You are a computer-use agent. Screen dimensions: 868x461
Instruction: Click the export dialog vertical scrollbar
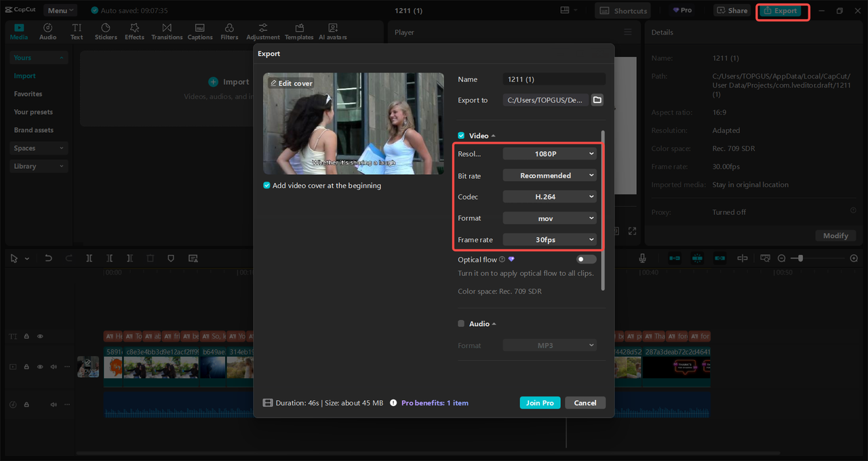coord(602,210)
